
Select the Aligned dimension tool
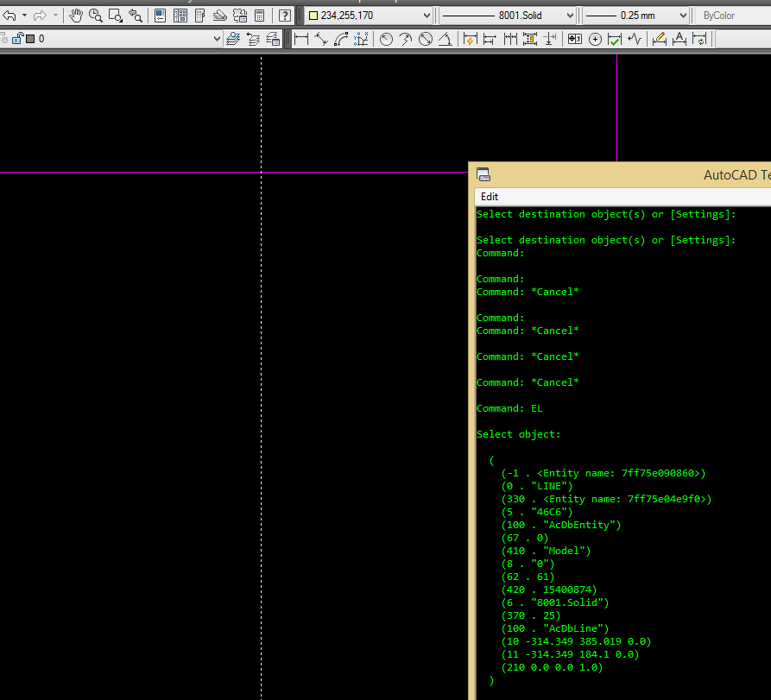[321, 39]
